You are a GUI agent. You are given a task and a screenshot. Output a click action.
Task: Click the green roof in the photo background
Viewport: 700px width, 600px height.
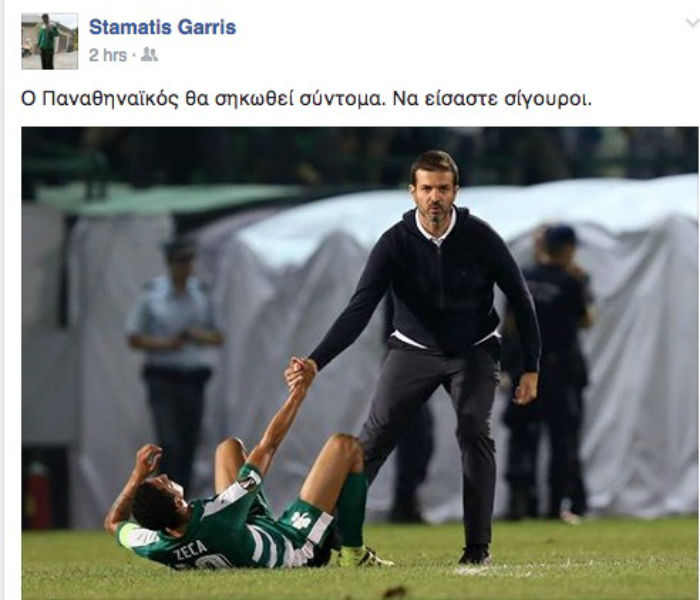[x=170, y=200]
